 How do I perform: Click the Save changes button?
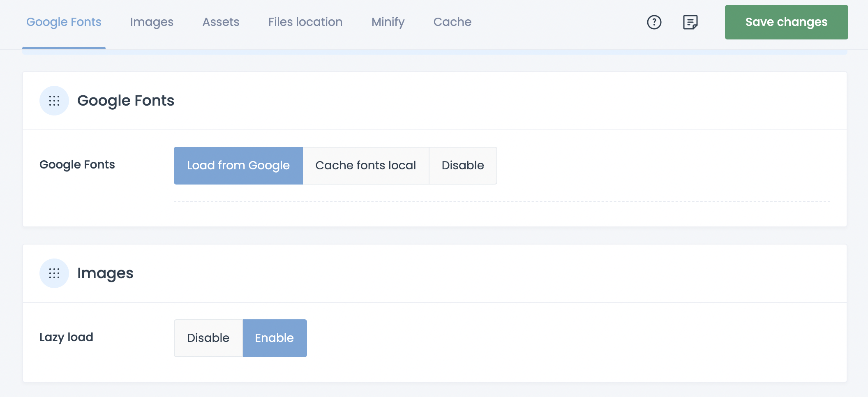click(786, 22)
